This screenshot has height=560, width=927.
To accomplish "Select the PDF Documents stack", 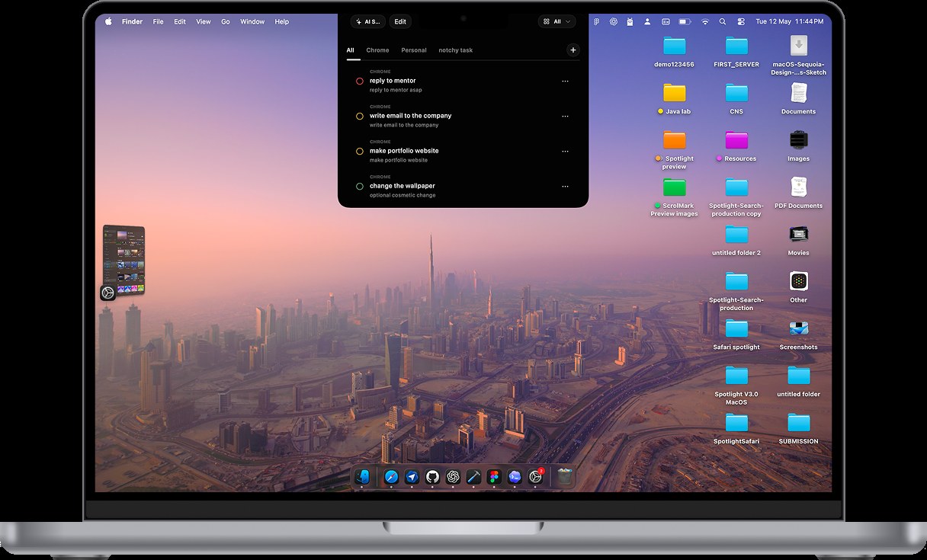I will click(798, 194).
